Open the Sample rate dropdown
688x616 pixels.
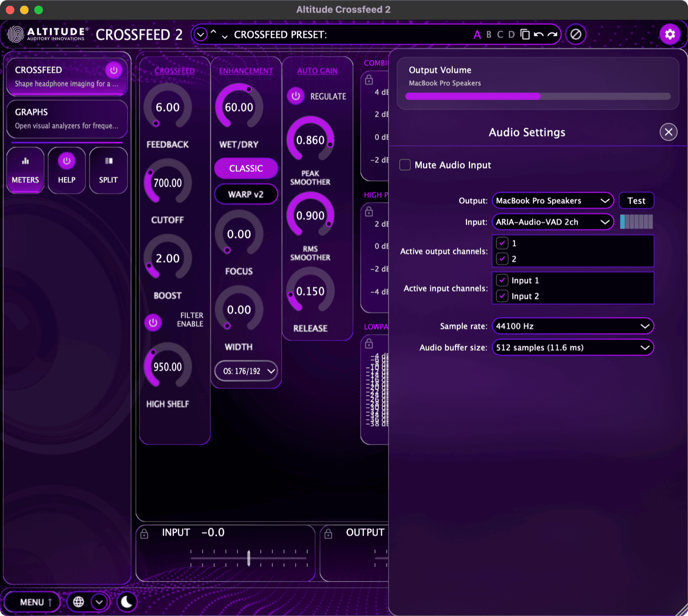[573, 326]
